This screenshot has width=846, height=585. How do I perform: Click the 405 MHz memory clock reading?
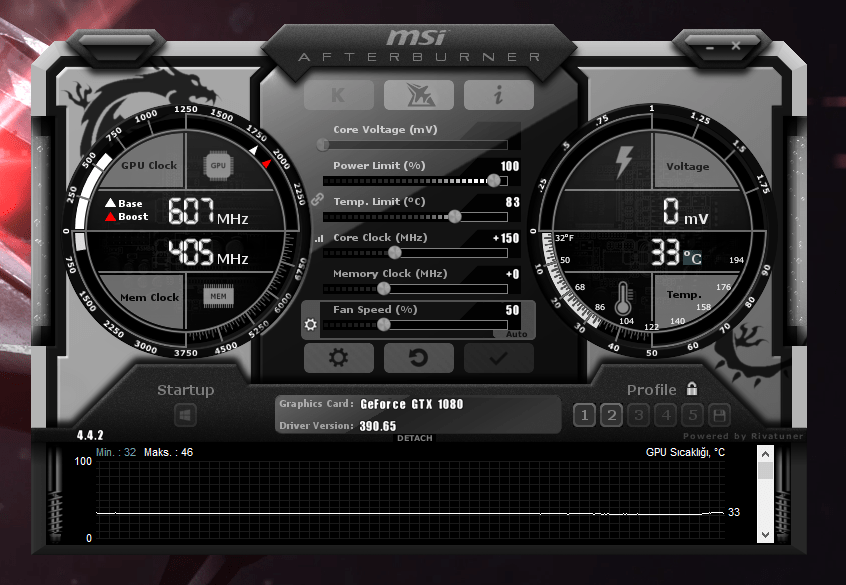(208, 252)
